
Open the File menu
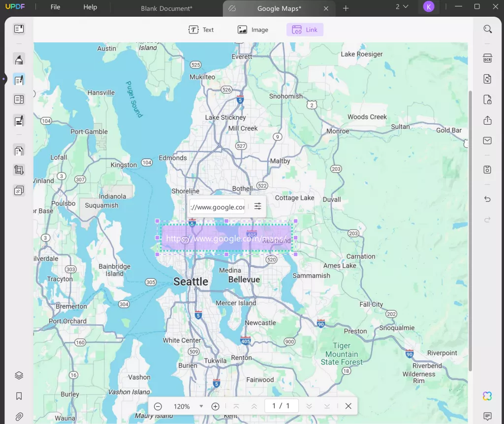55,7
